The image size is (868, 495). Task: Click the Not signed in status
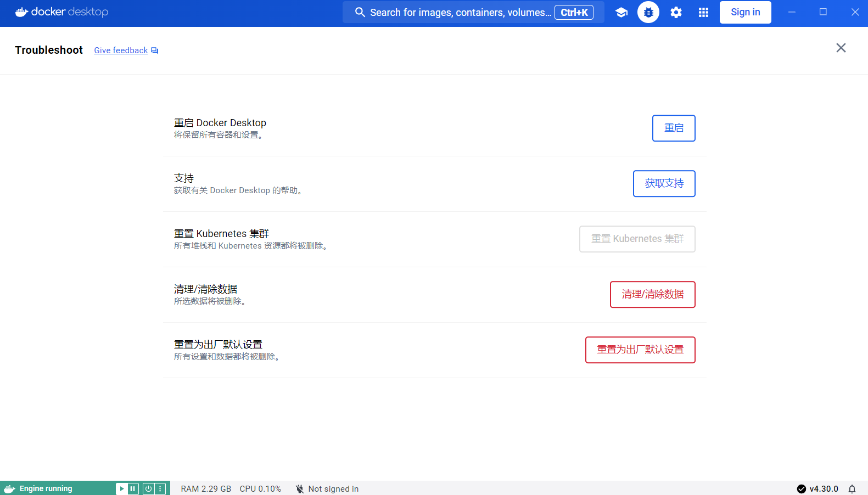327,489
